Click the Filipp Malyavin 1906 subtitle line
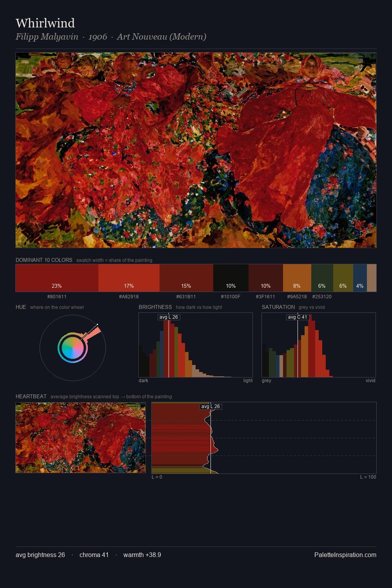The image size is (392, 588). [x=111, y=37]
